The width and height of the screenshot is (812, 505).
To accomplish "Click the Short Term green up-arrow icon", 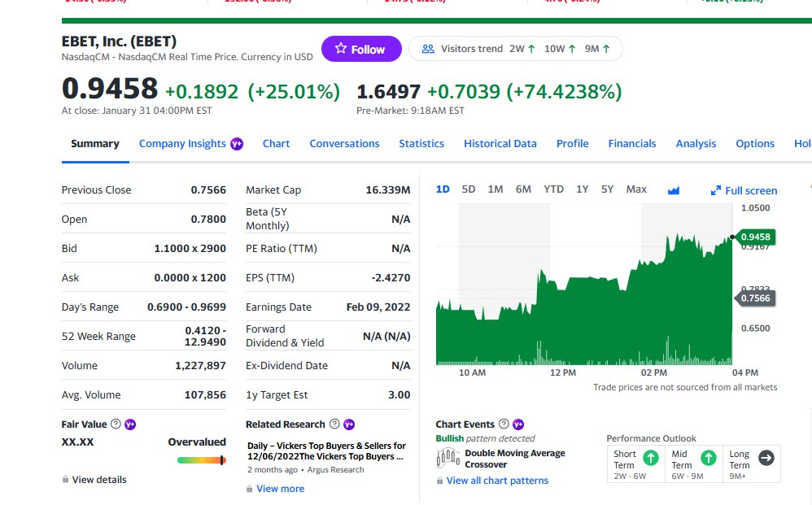I will 651,458.
